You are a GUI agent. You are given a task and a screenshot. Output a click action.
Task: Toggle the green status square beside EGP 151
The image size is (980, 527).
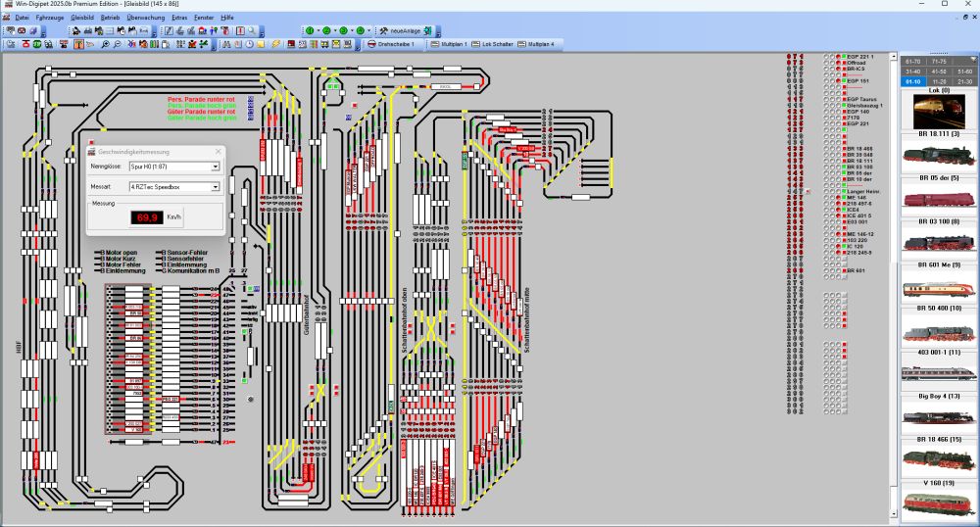[x=843, y=80]
